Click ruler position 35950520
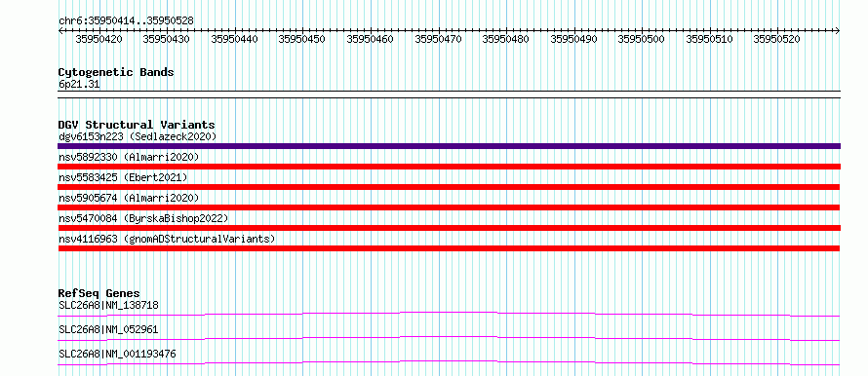868x376 pixels. [777, 39]
